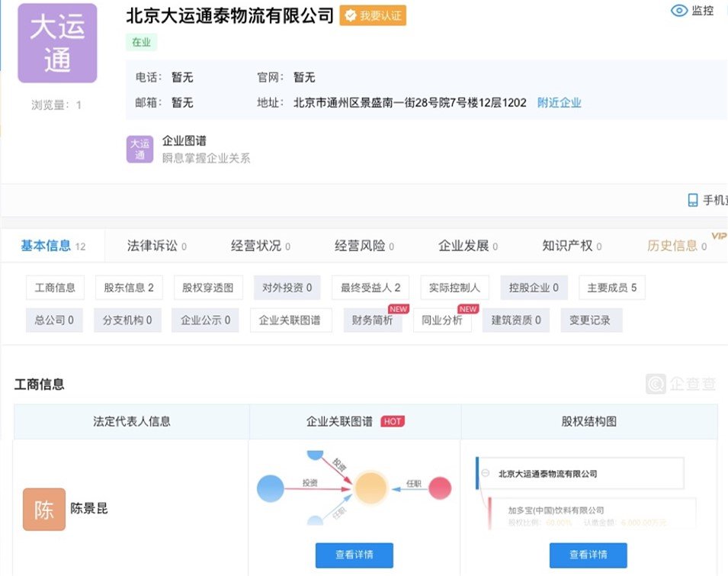Click the 我要认证 orange button
The image size is (728, 576).
(373, 16)
